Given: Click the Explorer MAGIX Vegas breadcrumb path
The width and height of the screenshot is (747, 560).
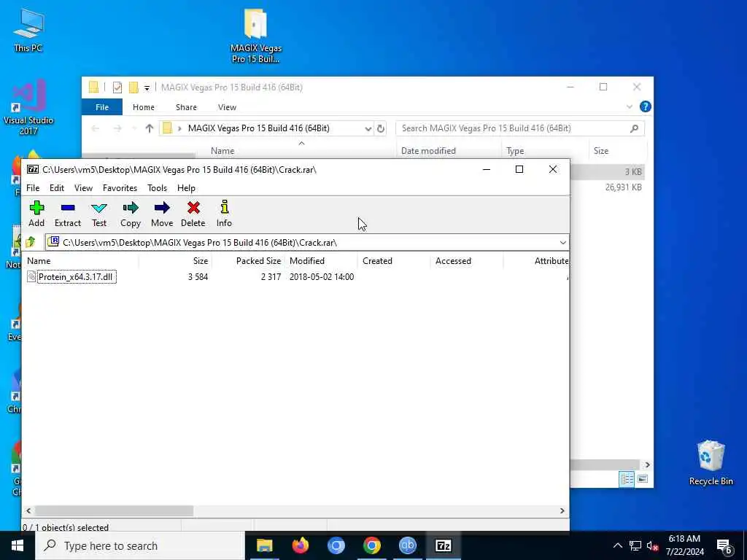Looking at the screenshot, I should [x=259, y=128].
